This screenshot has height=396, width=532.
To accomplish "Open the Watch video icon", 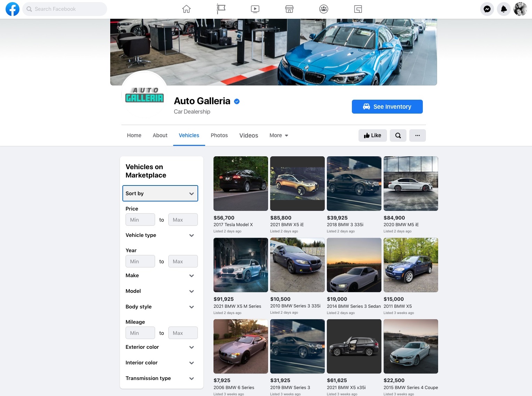I will tap(255, 9).
